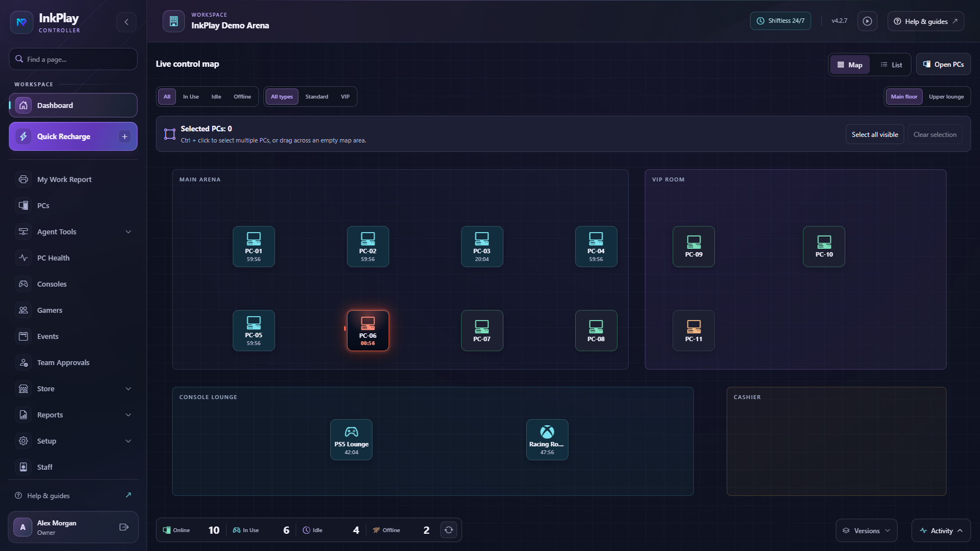Click the play circle icon in header

867,21
